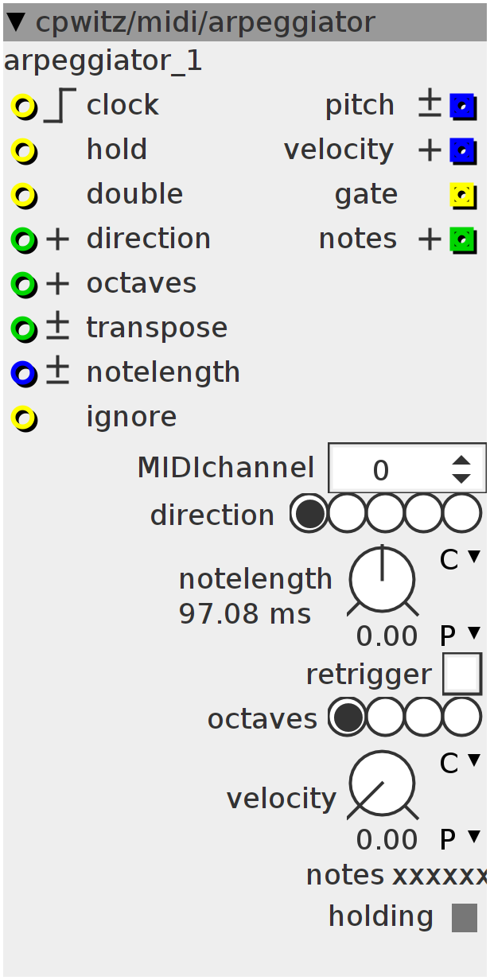Collapse the cpwitz/midi/arpeggiator object triangle
Screen dimensions: 490x980
coord(16,22)
